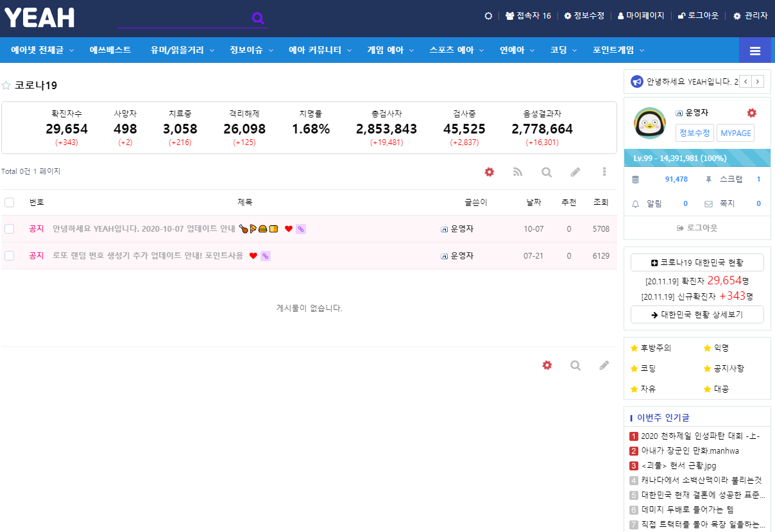This screenshot has height=532, width=775.
Task: Toggle the select-all checkbox in table header
Action: coord(10,203)
